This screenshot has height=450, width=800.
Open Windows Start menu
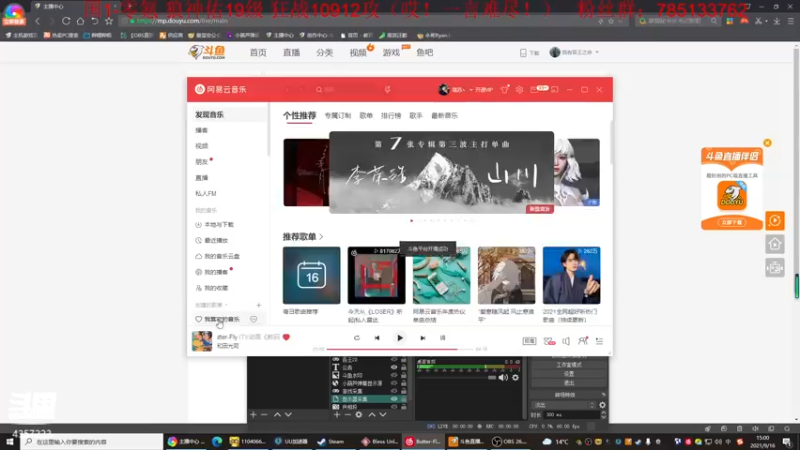[10, 441]
